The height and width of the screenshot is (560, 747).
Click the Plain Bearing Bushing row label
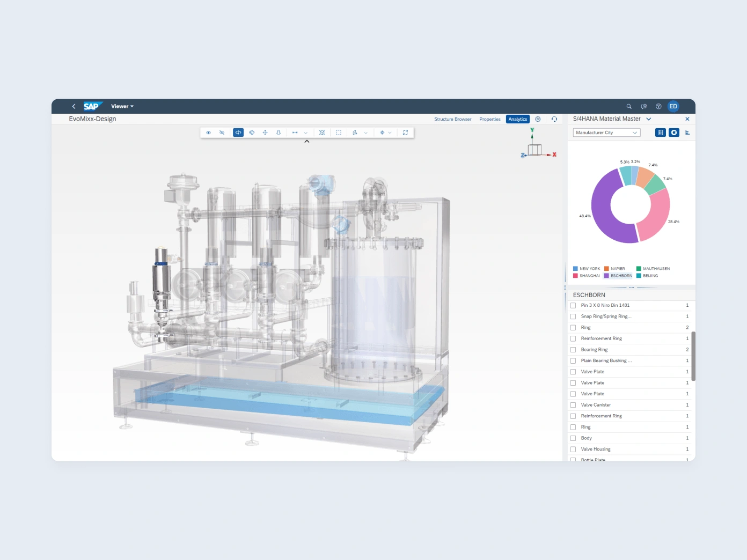click(606, 360)
